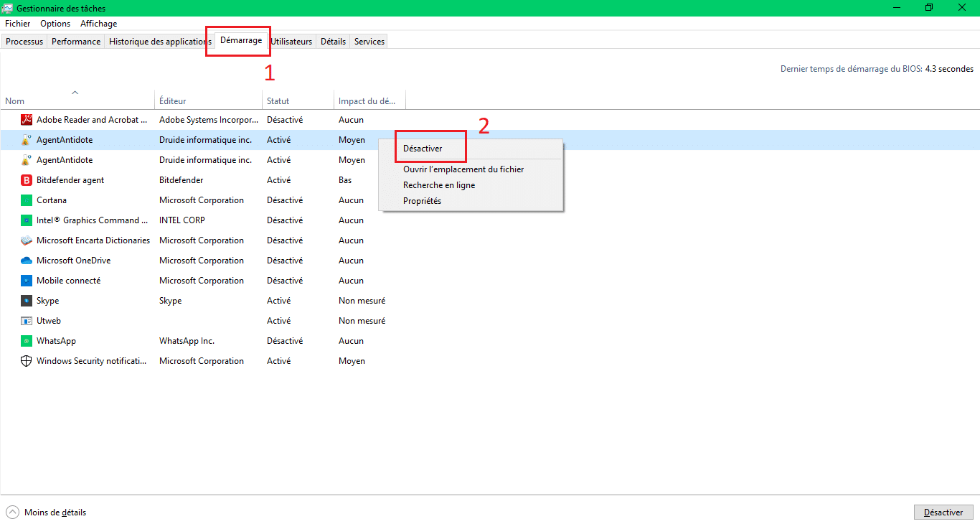
Task: Click the Microsoft OneDrive cloud icon
Action: tap(27, 261)
